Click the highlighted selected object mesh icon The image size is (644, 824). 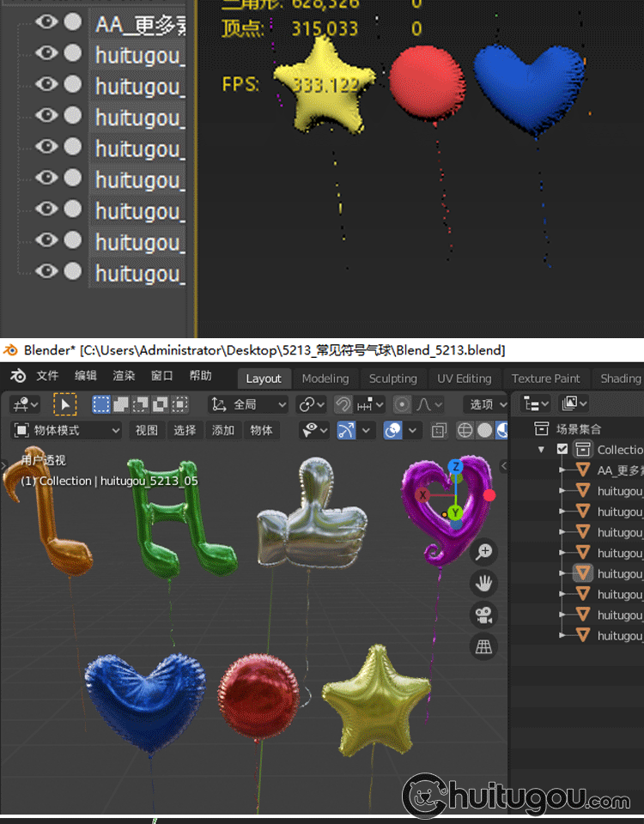click(583, 573)
